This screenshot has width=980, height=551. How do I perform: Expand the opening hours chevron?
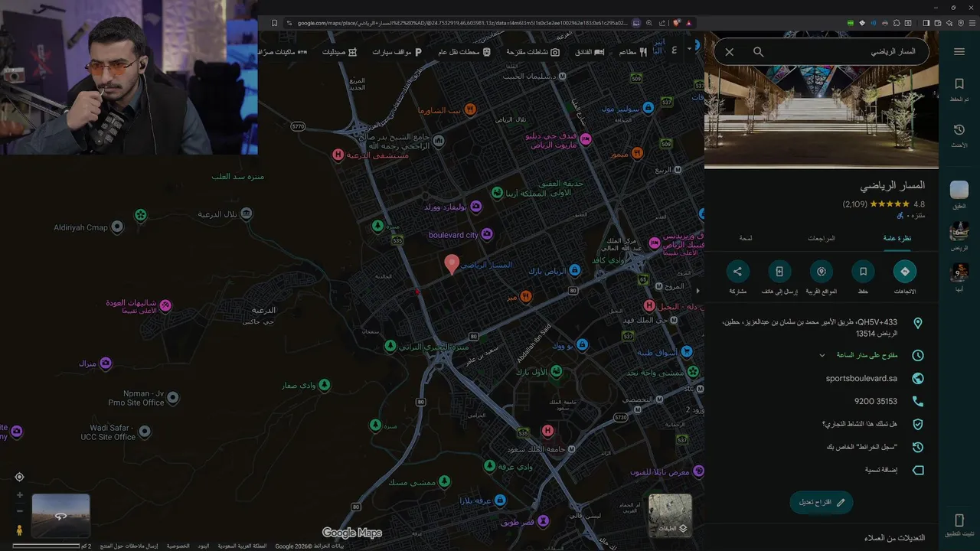[x=822, y=355]
